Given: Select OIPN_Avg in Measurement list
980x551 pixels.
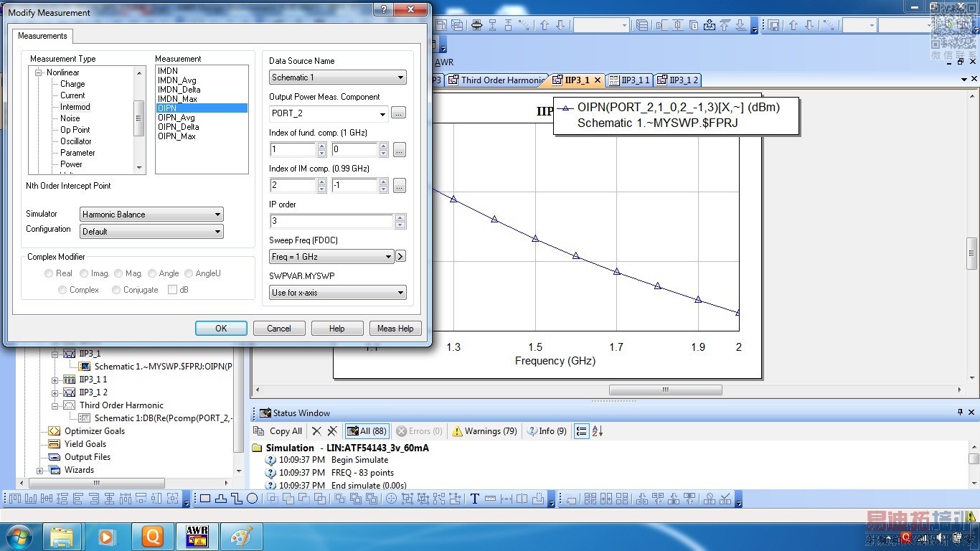Looking at the screenshot, I should click(177, 118).
